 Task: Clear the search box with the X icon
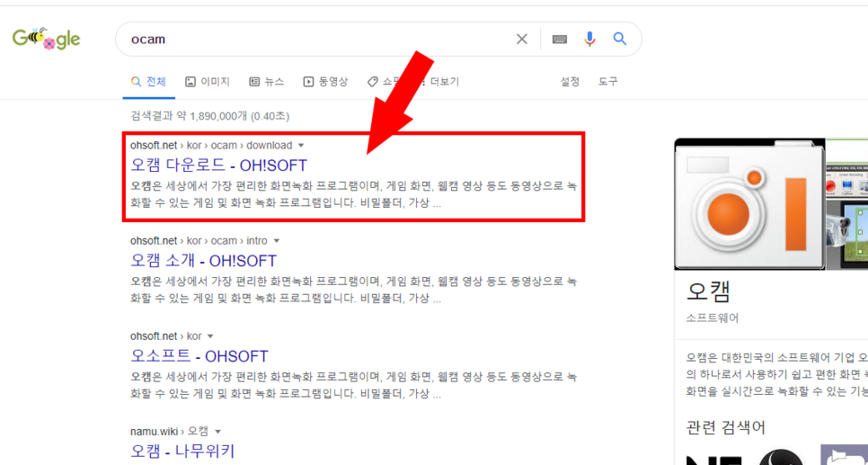coord(521,39)
